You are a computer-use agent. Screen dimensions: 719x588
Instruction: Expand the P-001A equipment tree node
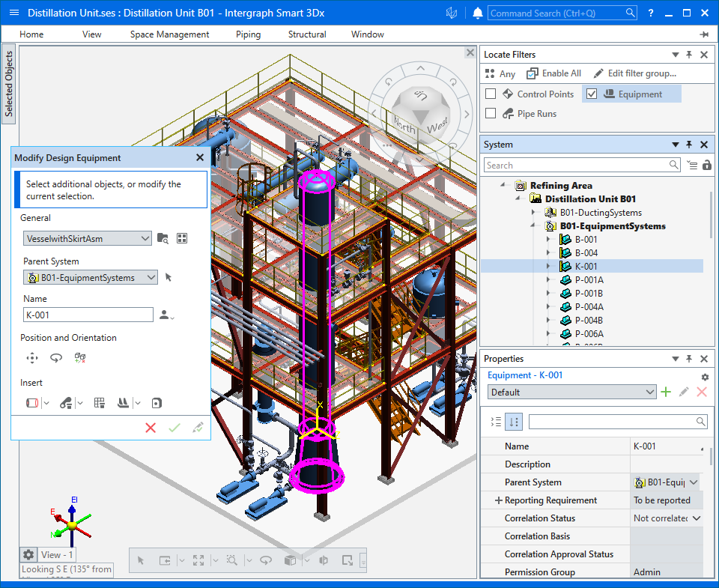(548, 280)
